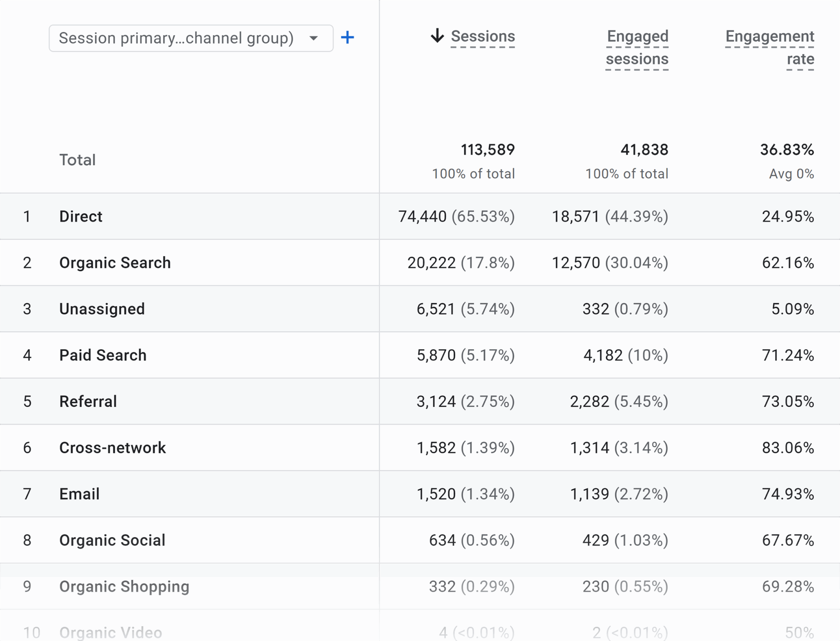
Task: Click total engaged sessions value 41,838
Action: [x=644, y=150]
